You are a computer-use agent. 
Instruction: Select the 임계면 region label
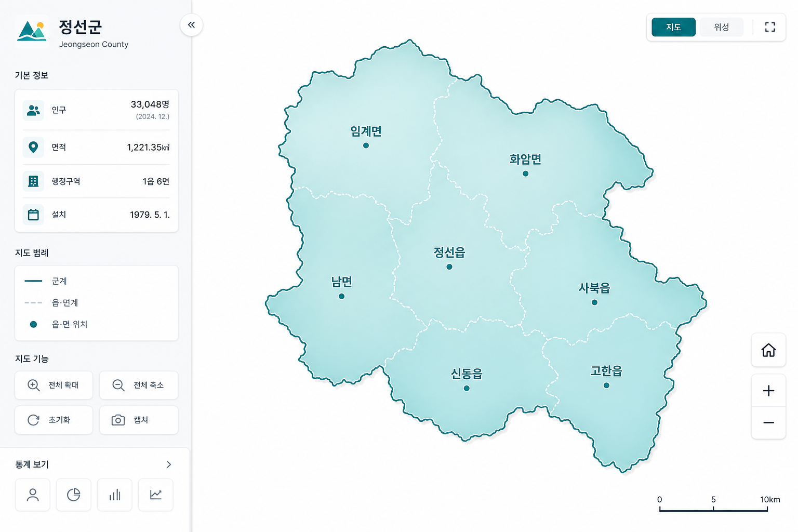(366, 131)
